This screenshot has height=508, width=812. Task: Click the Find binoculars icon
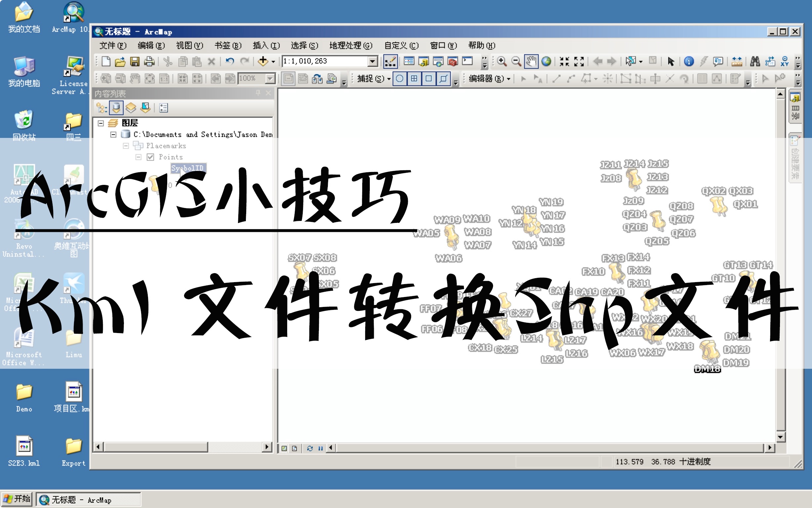point(755,61)
